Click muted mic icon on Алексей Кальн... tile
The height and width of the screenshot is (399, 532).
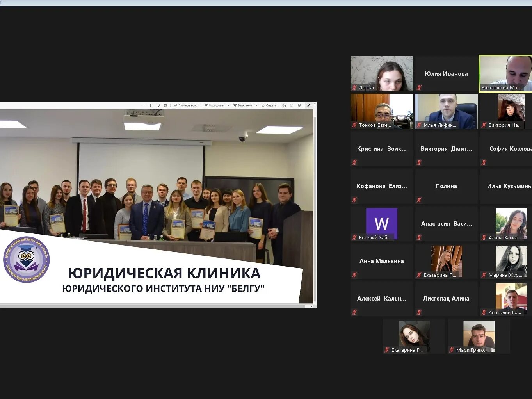click(354, 312)
